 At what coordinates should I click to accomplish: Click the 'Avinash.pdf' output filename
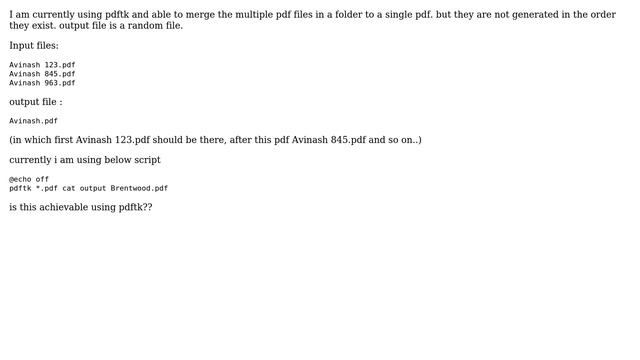pos(33,121)
